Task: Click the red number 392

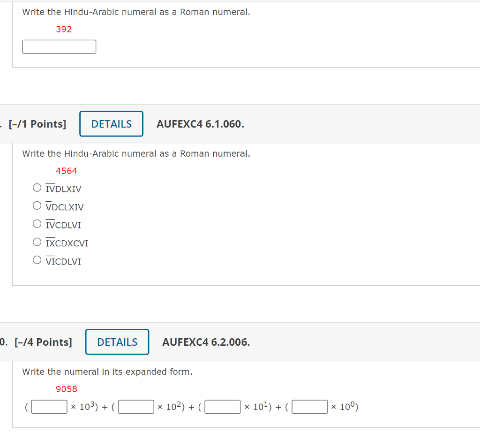Action: [64, 29]
